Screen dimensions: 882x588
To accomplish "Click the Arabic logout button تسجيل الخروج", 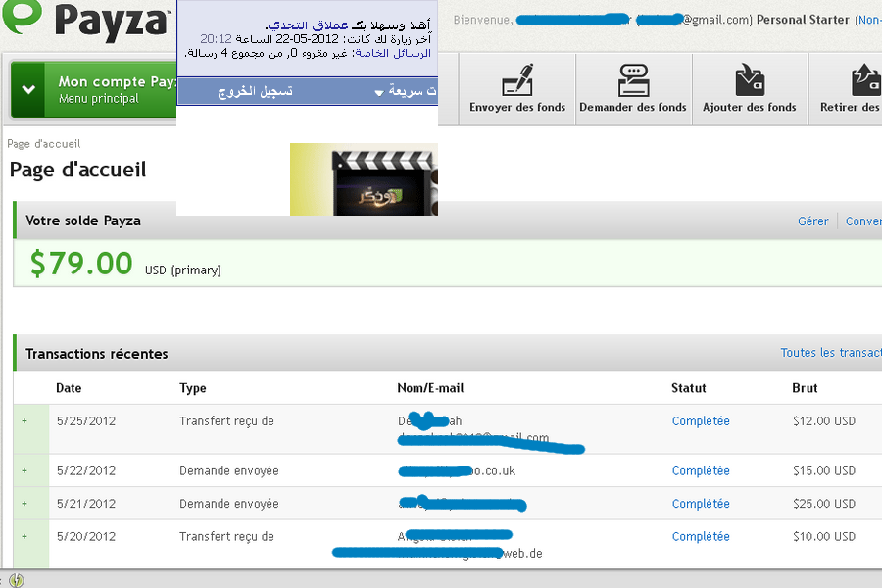I will pyautogui.click(x=256, y=91).
